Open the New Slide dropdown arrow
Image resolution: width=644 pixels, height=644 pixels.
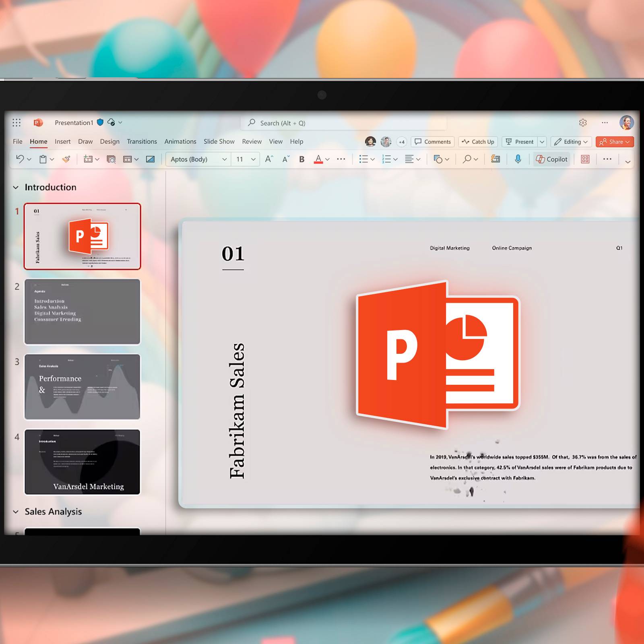pos(97,159)
